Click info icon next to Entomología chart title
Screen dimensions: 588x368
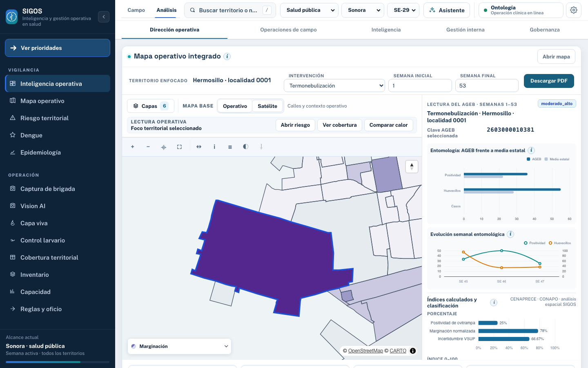coord(531,150)
